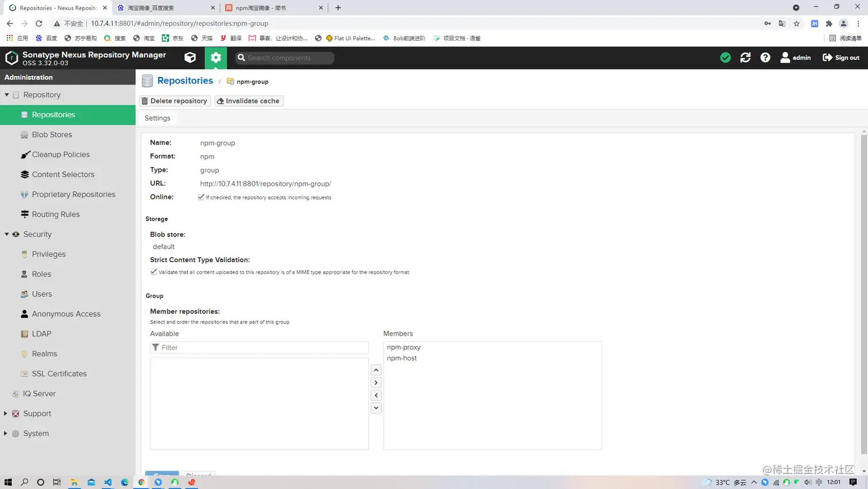Open the 应用 apps bookmark icon
The height and width of the screenshot is (489, 868).
point(17,38)
